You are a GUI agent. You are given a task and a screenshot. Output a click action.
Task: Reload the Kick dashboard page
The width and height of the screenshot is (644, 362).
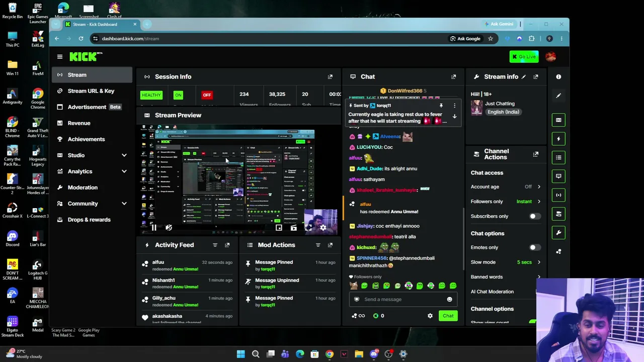point(81,39)
